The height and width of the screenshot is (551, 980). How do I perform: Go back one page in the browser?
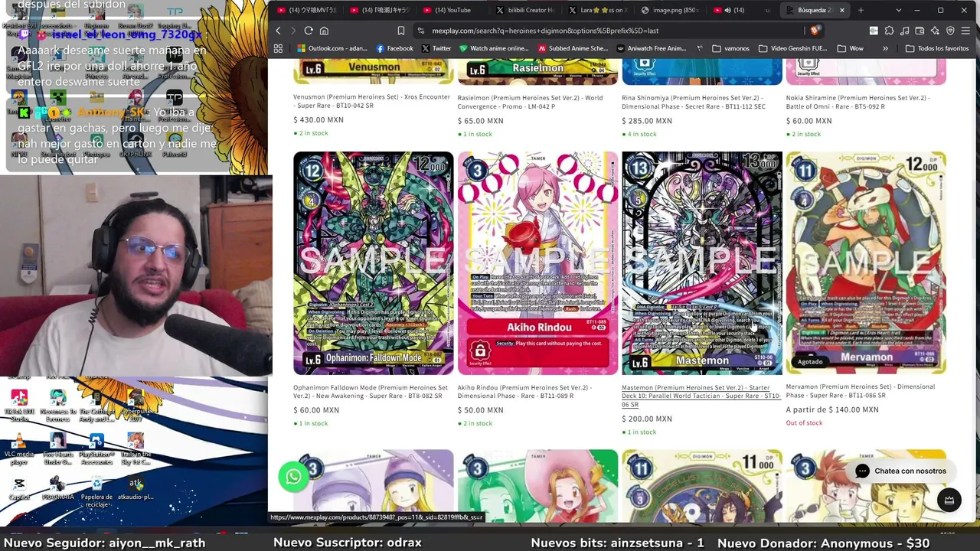pos(278,31)
